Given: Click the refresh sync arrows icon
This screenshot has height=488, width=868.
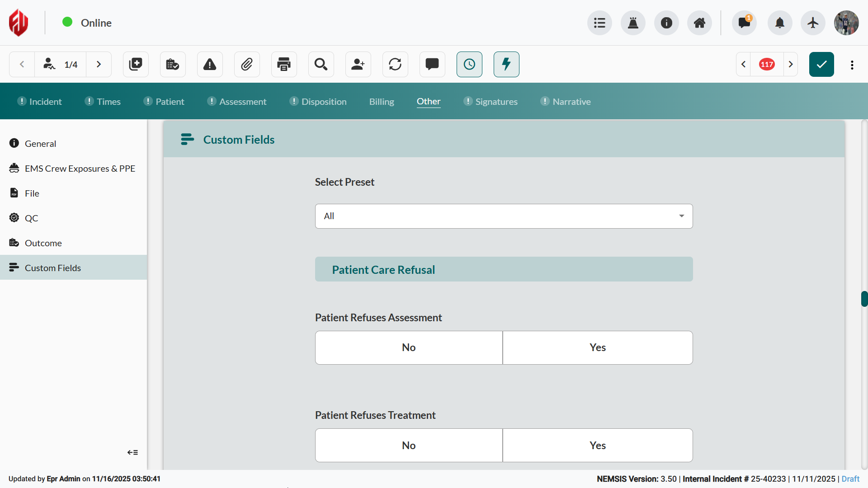Looking at the screenshot, I should 395,64.
